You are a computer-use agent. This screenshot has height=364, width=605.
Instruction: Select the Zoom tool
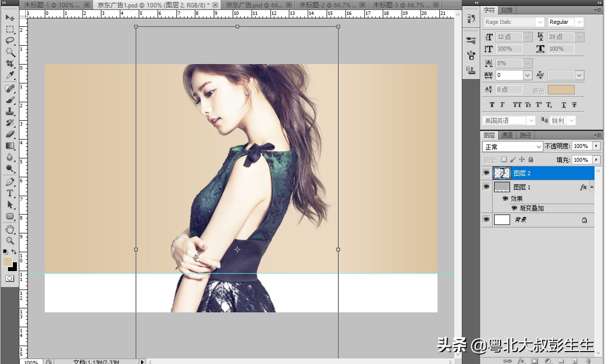click(x=10, y=241)
